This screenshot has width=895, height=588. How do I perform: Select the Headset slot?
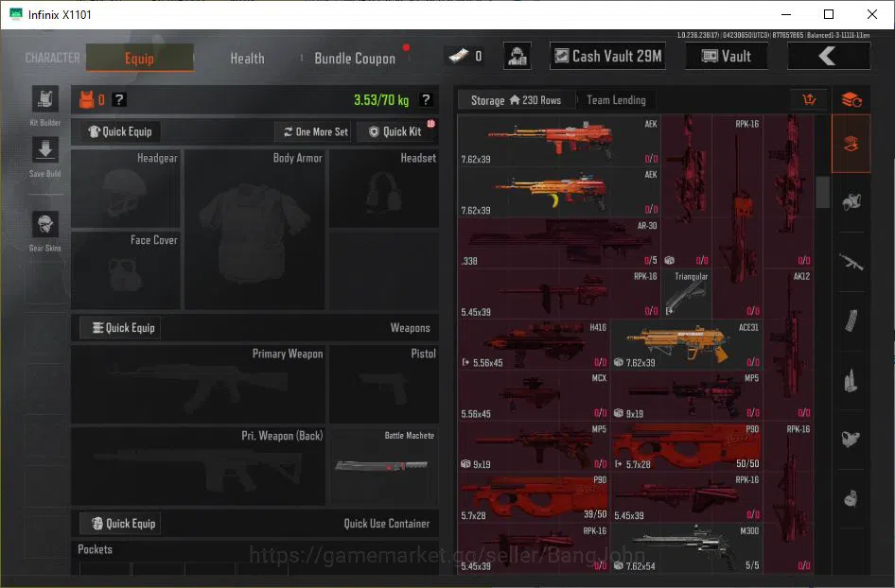coord(384,189)
